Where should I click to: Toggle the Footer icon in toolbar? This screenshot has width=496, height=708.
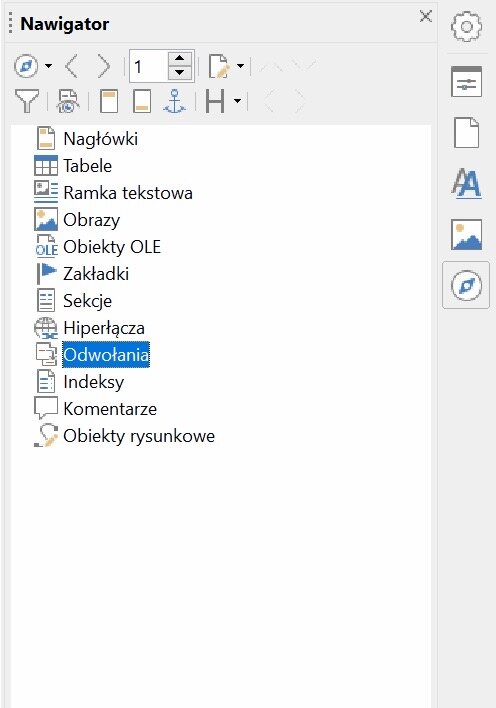[142, 101]
